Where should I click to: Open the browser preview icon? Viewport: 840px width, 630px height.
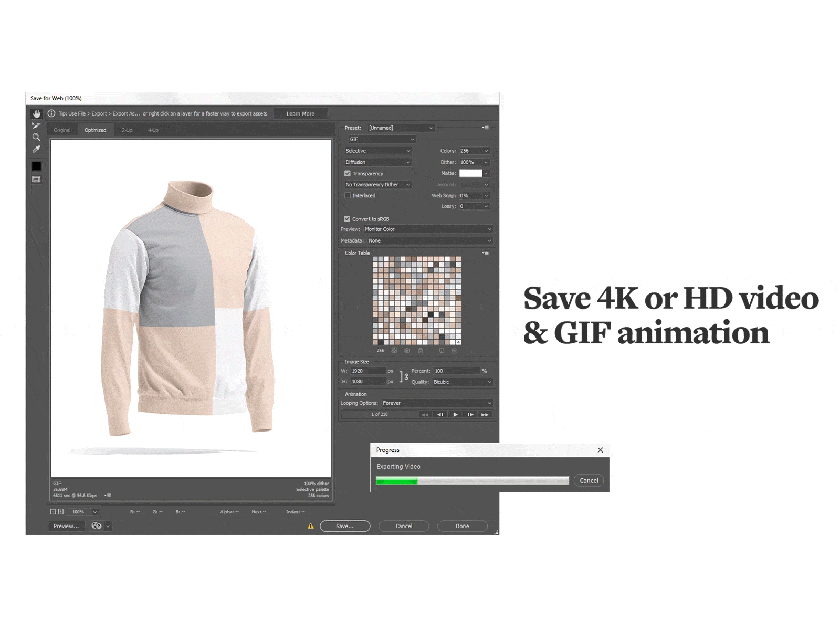pyautogui.click(x=97, y=526)
